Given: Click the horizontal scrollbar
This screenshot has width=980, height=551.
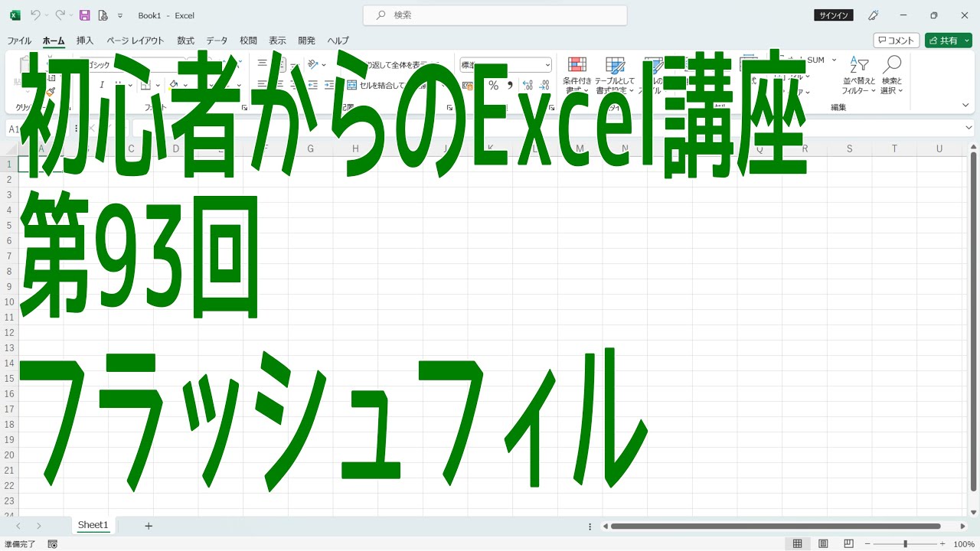Looking at the screenshot, I should (x=776, y=526).
